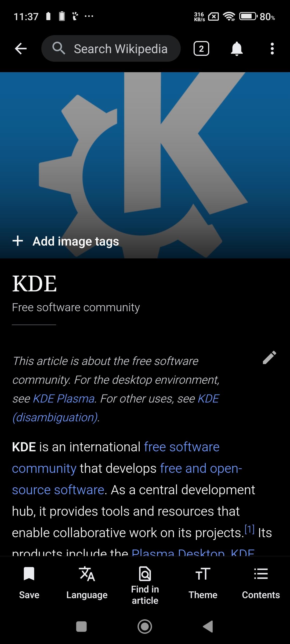Follow the free and open-source software link

(127, 479)
